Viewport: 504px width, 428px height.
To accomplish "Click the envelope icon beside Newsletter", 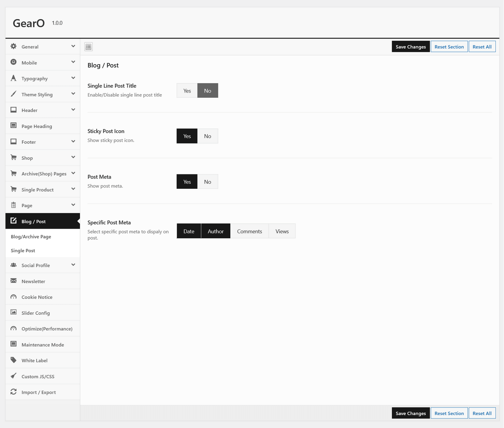I will click(x=14, y=281).
